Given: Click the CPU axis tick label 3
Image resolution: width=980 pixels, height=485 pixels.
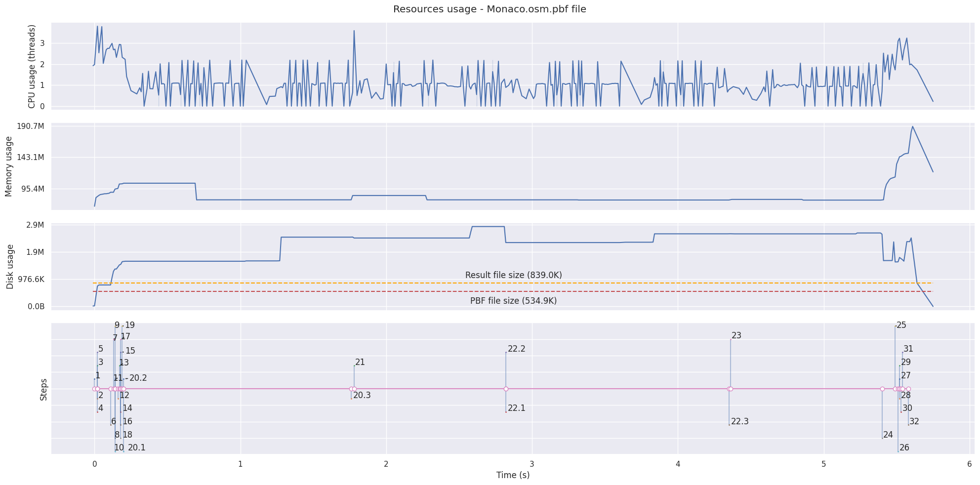Looking at the screenshot, I should click(x=42, y=43).
